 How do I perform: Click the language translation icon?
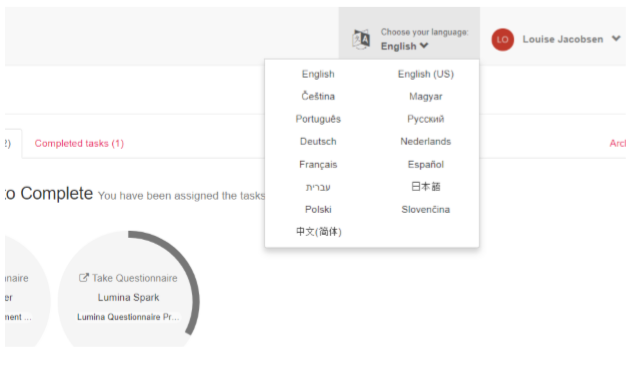(361, 39)
